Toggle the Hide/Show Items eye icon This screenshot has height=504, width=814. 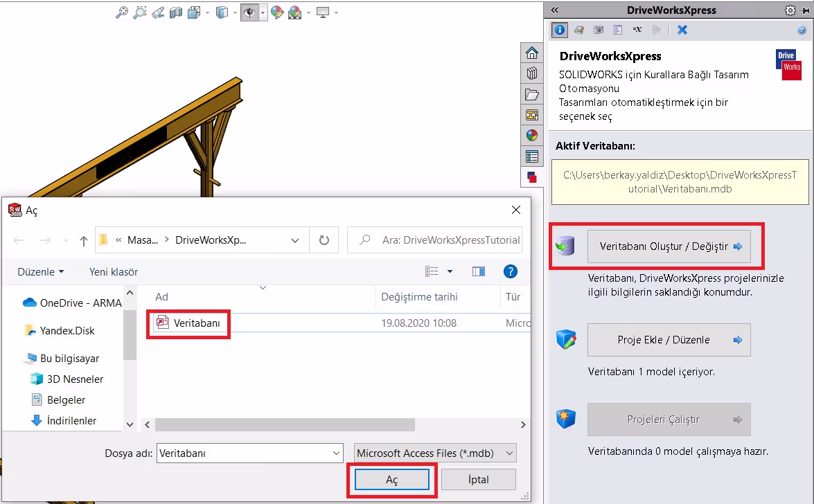(x=249, y=12)
